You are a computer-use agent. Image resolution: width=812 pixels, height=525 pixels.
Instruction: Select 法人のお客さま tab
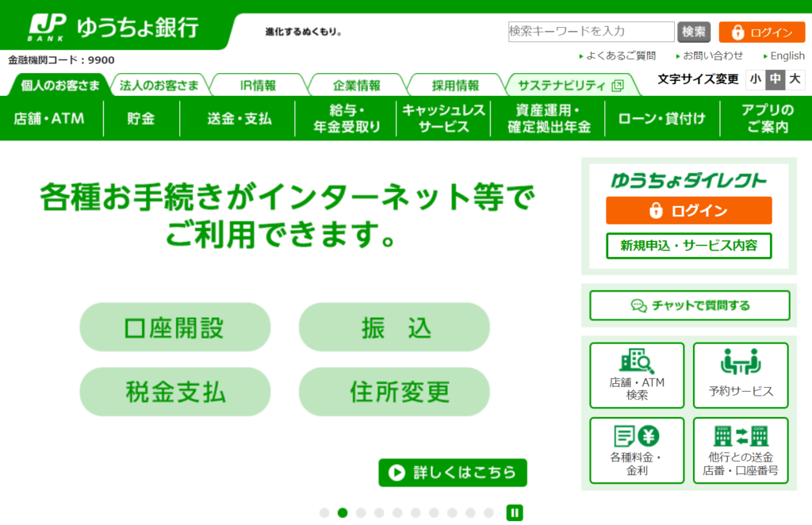tap(159, 86)
